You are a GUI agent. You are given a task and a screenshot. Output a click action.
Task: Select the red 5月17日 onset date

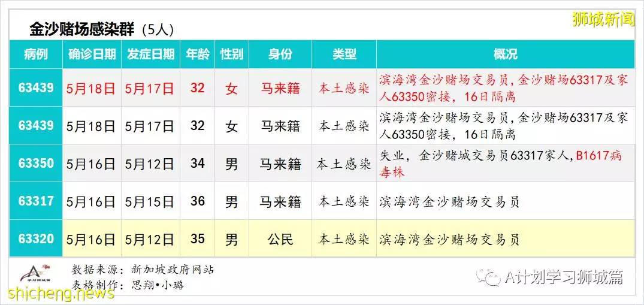point(150,88)
